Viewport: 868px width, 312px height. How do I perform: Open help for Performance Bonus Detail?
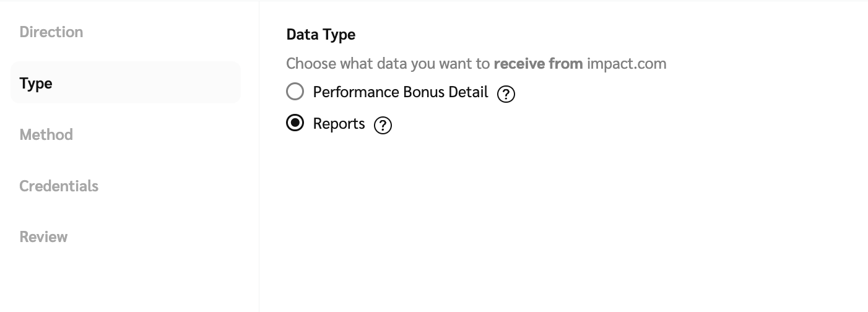(506, 93)
